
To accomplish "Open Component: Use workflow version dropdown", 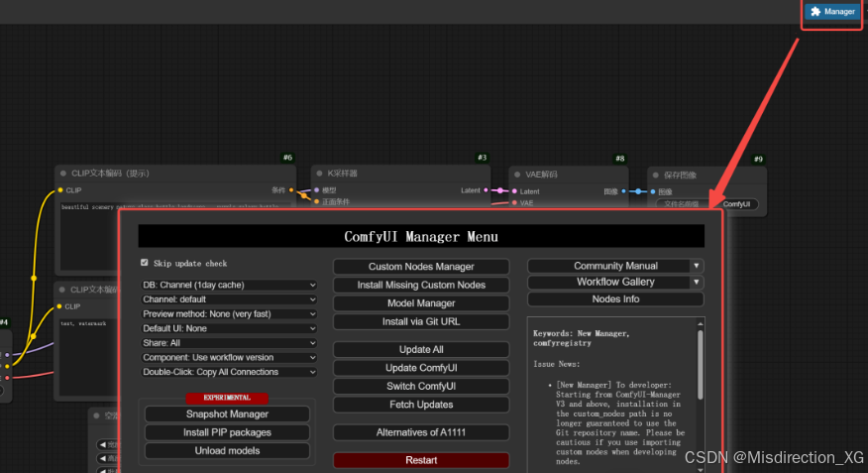I will coord(229,357).
